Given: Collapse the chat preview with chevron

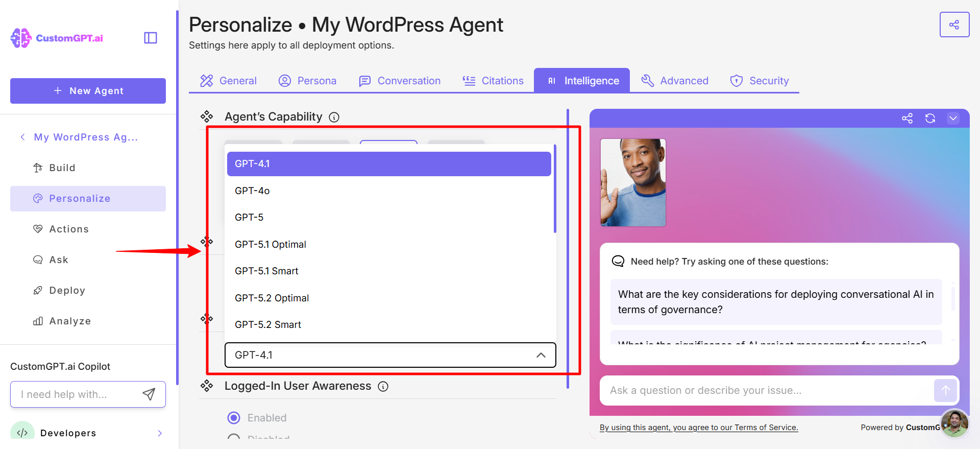Looking at the screenshot, I should [953, 119].
